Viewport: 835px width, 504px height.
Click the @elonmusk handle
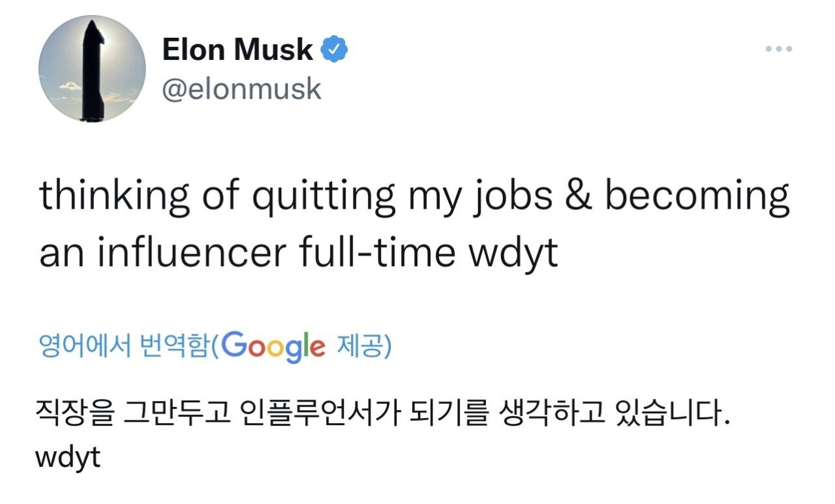pyautogui.click(x=241, y=89)
